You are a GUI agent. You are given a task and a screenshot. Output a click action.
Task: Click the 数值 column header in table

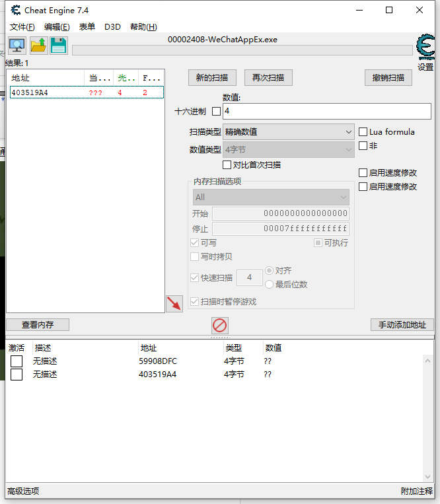274,348
